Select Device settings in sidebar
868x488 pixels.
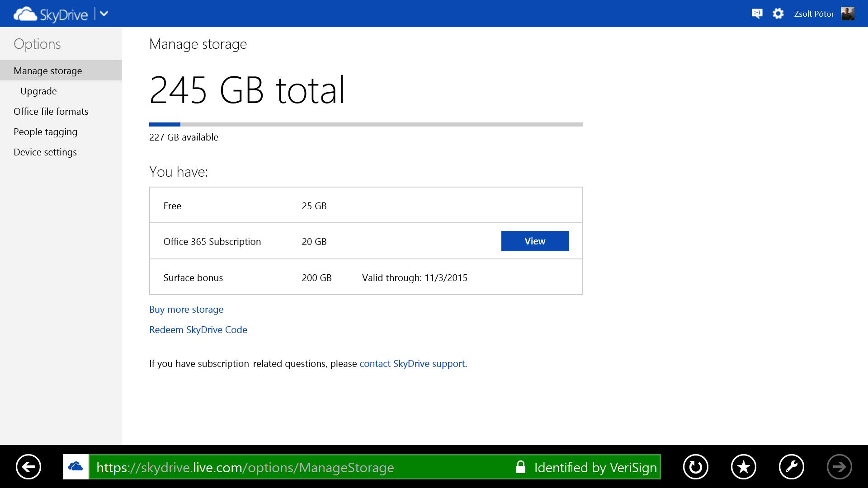click(x=45, y=152)
